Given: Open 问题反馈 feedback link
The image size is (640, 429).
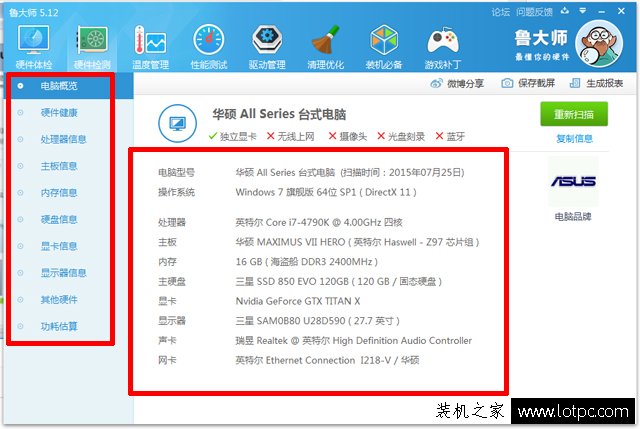Looking at the screenshot, I should tap(534, 12).
